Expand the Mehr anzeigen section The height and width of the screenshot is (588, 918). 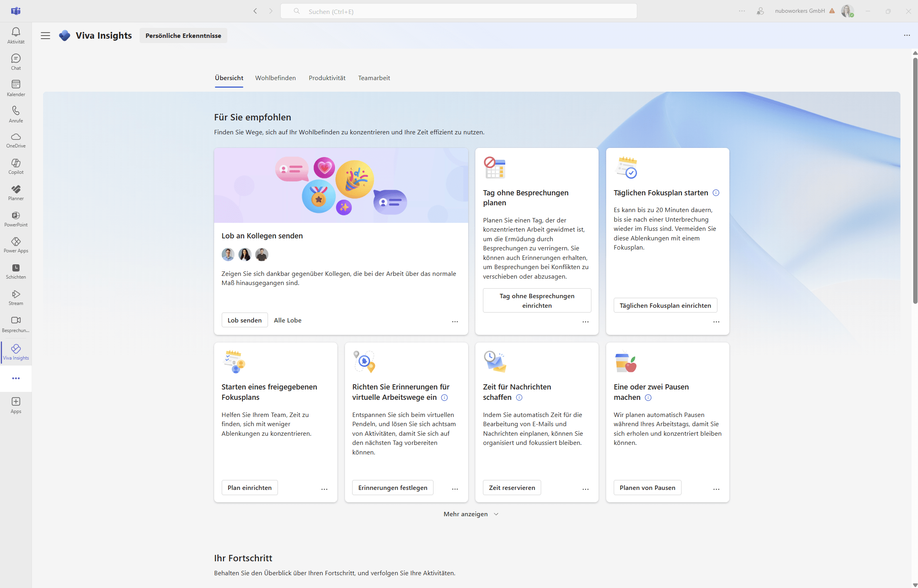pyautogui.click(x=471, y=514)
